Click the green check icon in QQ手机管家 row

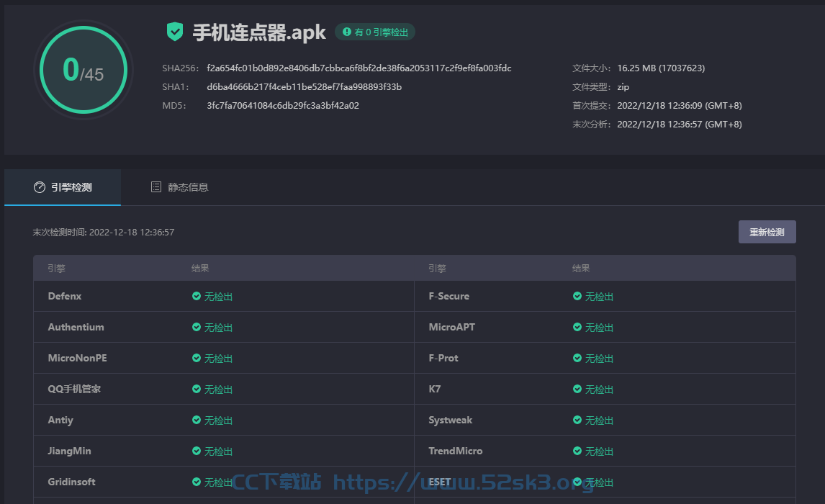[197, 390]
